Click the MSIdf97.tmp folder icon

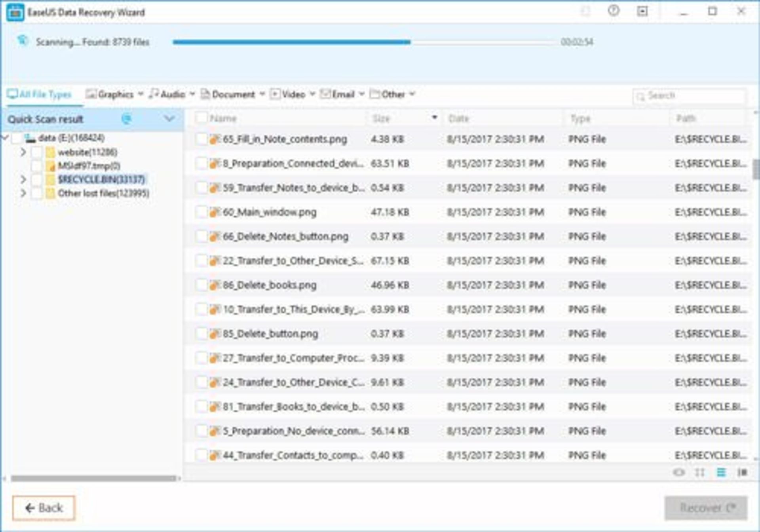[x=50, y=166]
